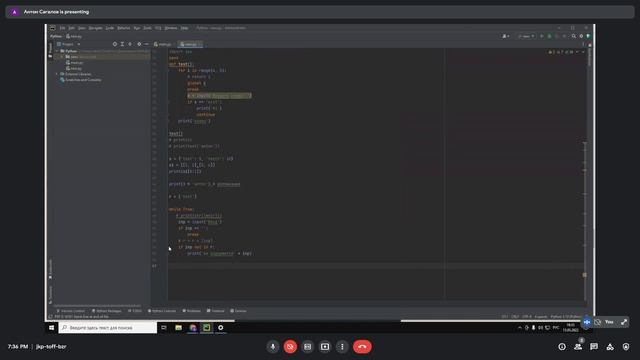This screenshot has height=360, width=640.
Task: Open Tools menu in PyCharm
Action: (x=147, y=28)
